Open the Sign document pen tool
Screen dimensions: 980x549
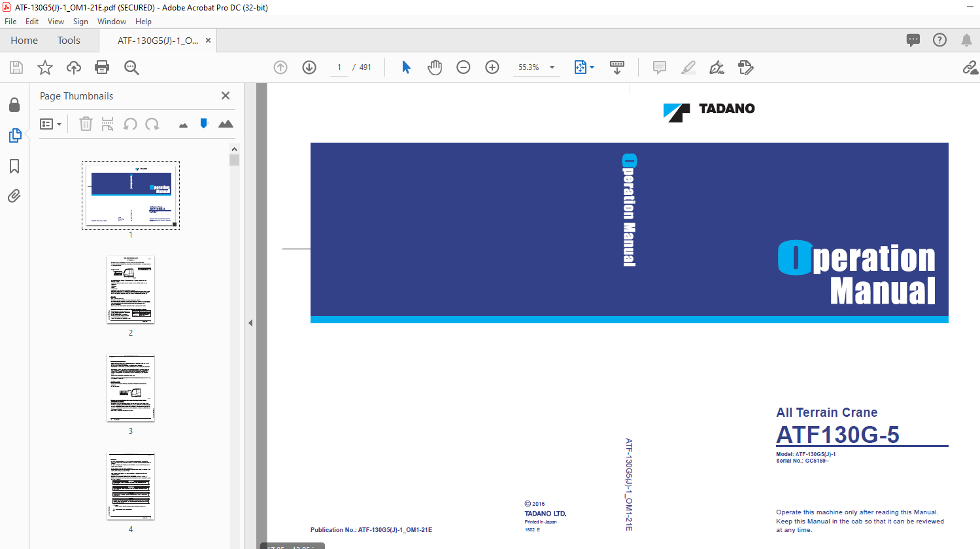click(717, 67)
